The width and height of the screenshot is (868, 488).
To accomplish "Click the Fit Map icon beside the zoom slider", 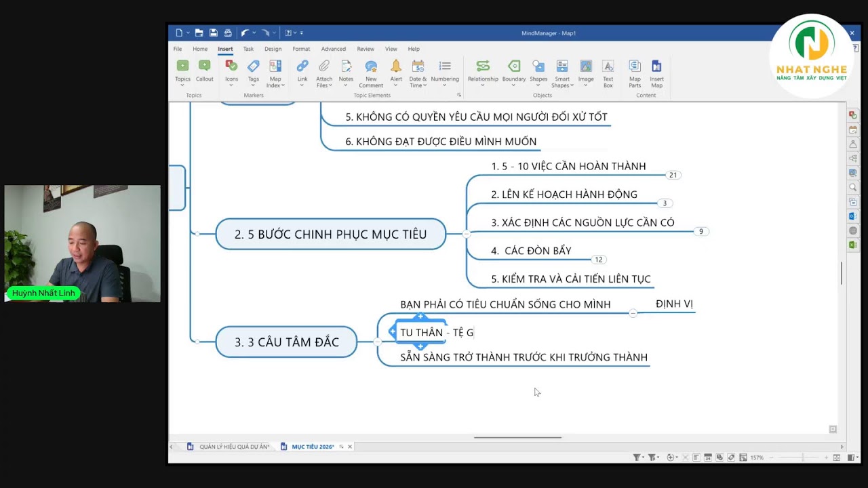I will [x=837, y=457].
